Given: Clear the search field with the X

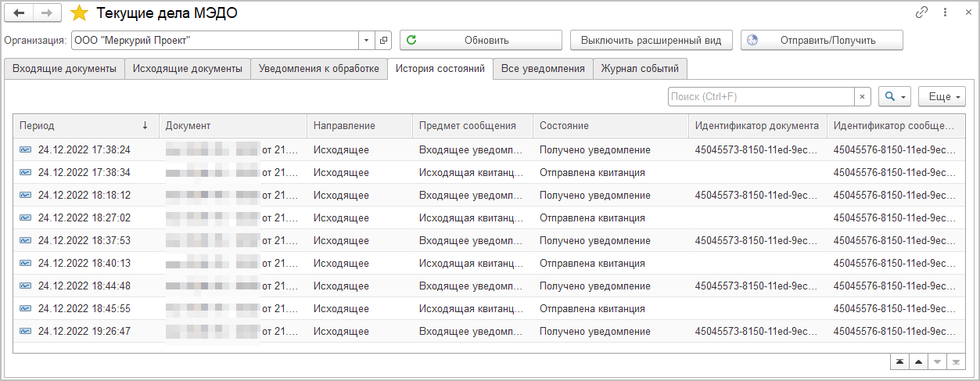Looking at the screenshot, I should pyautogui.click(x=862, y=97).
